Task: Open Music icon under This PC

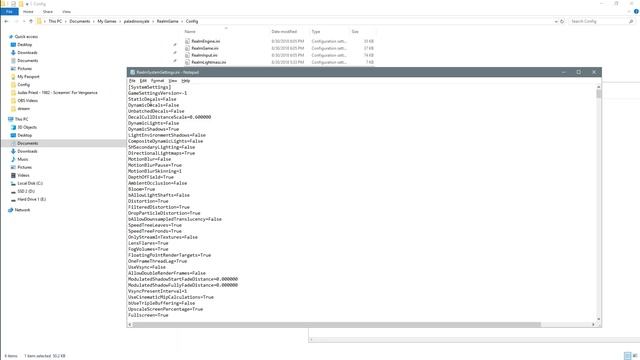Action: pos(13,159)
